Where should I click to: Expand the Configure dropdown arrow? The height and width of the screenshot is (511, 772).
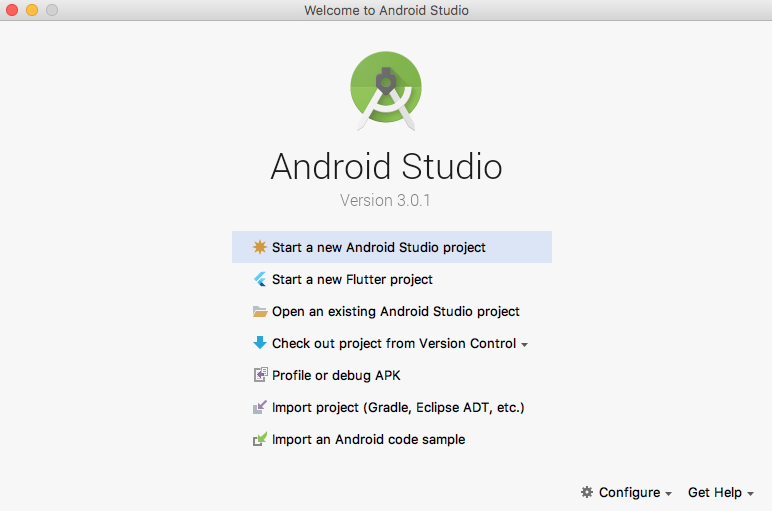pos(668,494)
